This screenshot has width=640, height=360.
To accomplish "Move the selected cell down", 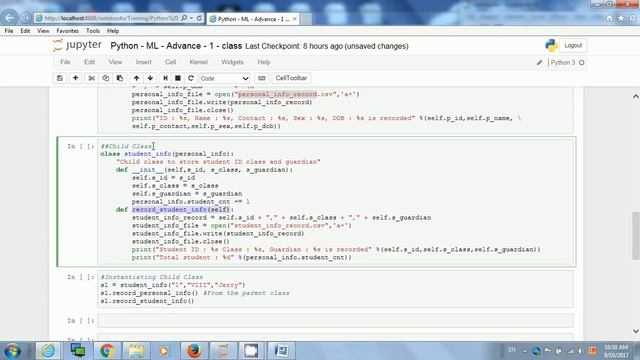I will 150,78.
